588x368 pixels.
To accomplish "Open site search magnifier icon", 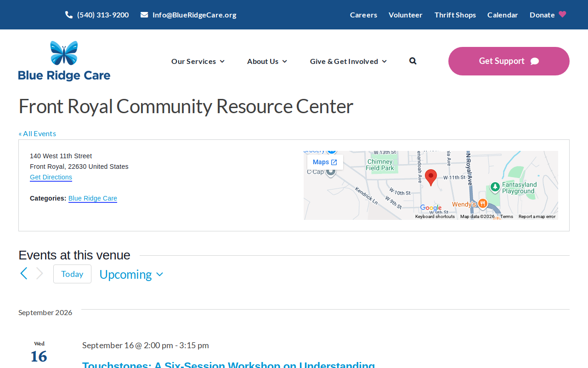I will tap(413, 61).
